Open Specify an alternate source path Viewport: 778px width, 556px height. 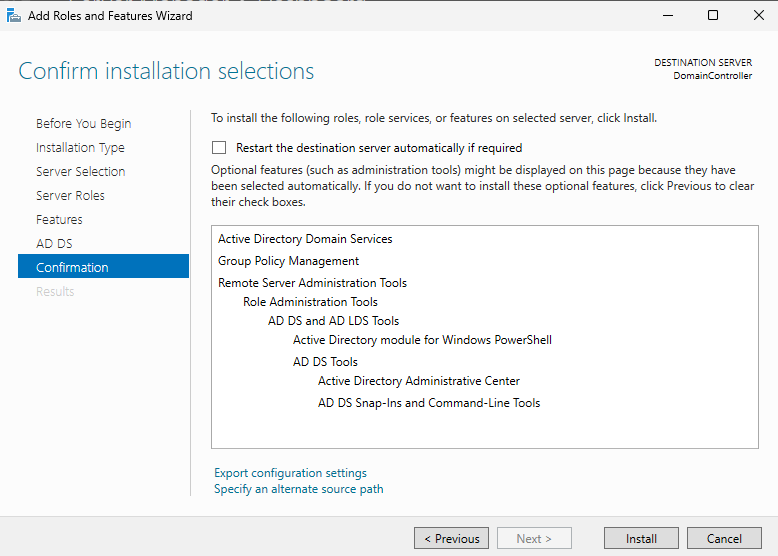click(298, 489)
